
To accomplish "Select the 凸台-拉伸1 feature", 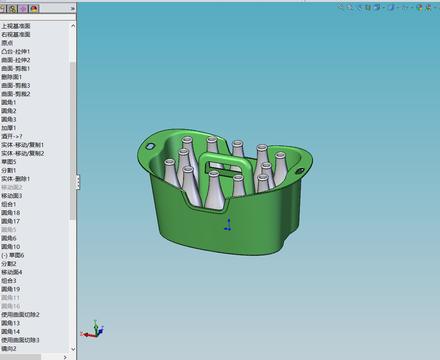I will click(x=16, y=51).
